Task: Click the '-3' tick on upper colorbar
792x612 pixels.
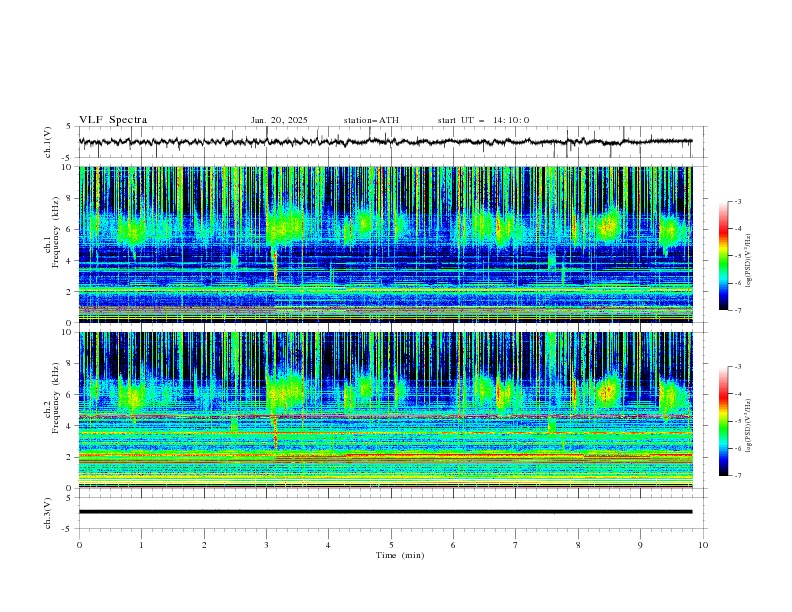Action: (x=738, y=201)
